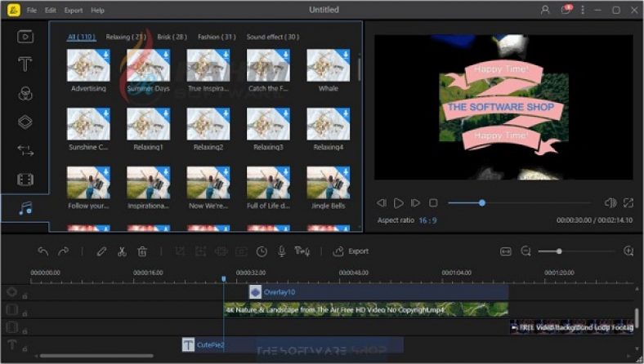644x364 pixels.
Task: Mute the preview volume speaker icon
Action: coord(610,202)
